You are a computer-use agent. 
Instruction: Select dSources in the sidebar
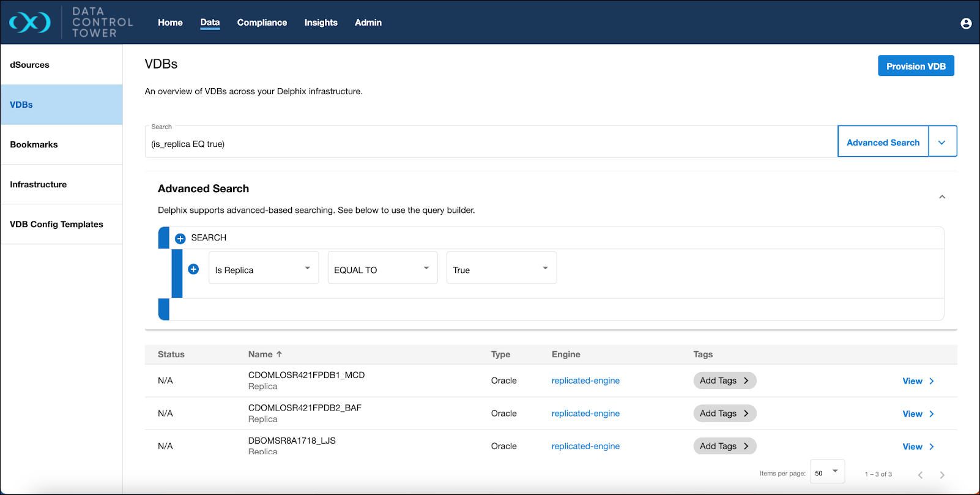click(30, 65)
